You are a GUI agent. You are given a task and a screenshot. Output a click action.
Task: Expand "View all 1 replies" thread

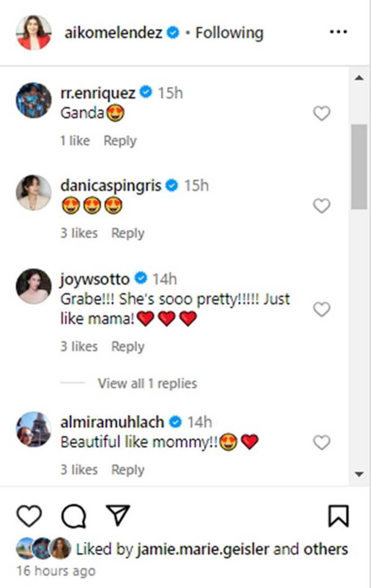click(147, 383)
